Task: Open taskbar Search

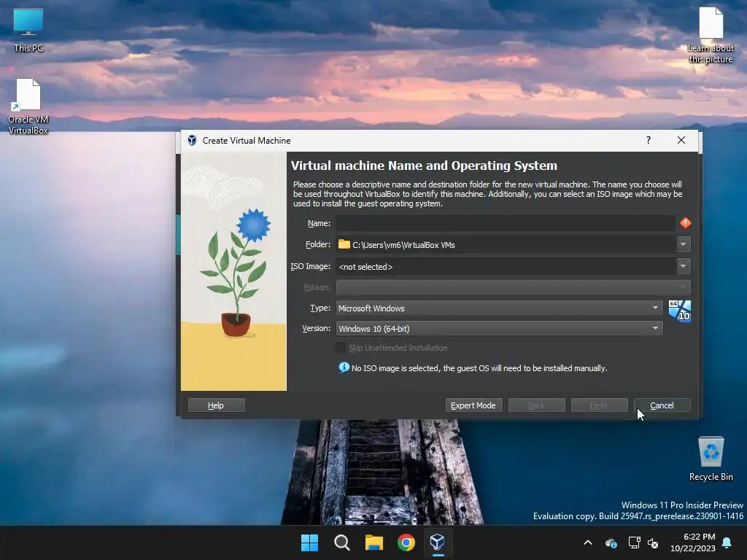Action: point(341,542)
